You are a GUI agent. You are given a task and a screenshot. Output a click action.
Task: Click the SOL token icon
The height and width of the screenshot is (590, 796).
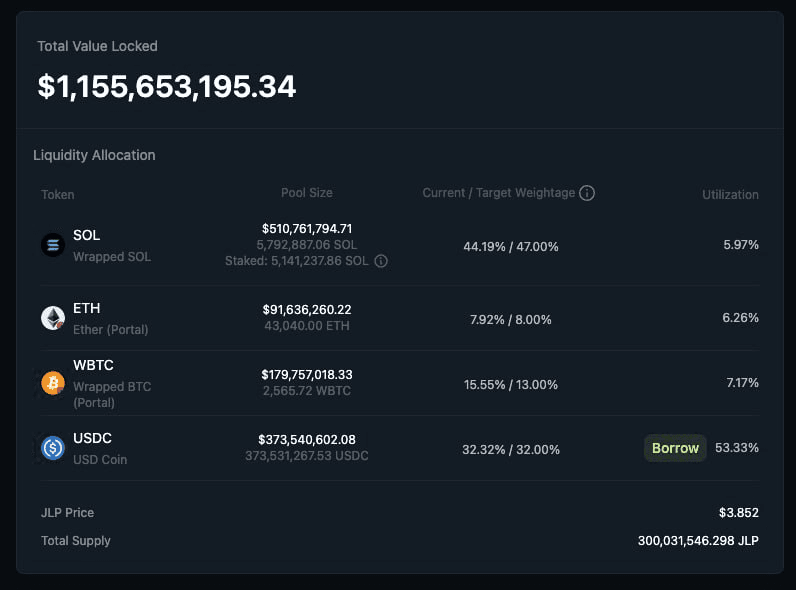(x=53, y=245)
